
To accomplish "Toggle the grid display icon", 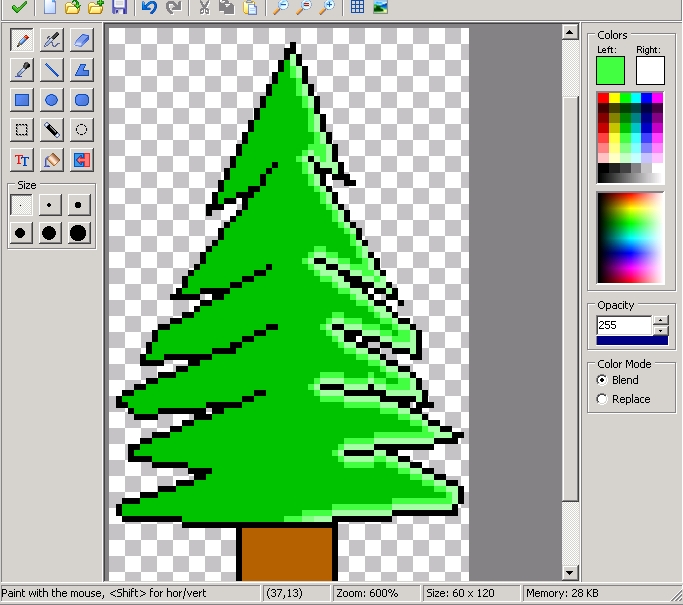I will [x=357, y=8].
